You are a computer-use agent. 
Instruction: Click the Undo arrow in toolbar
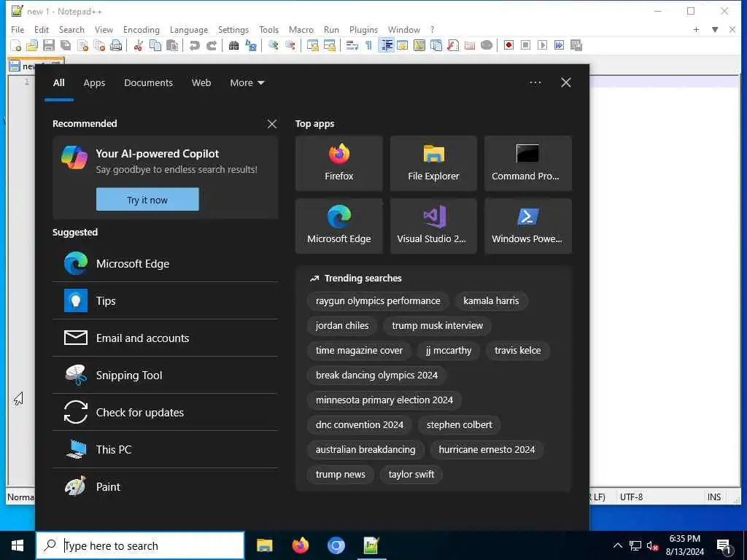tap(194, 45)
